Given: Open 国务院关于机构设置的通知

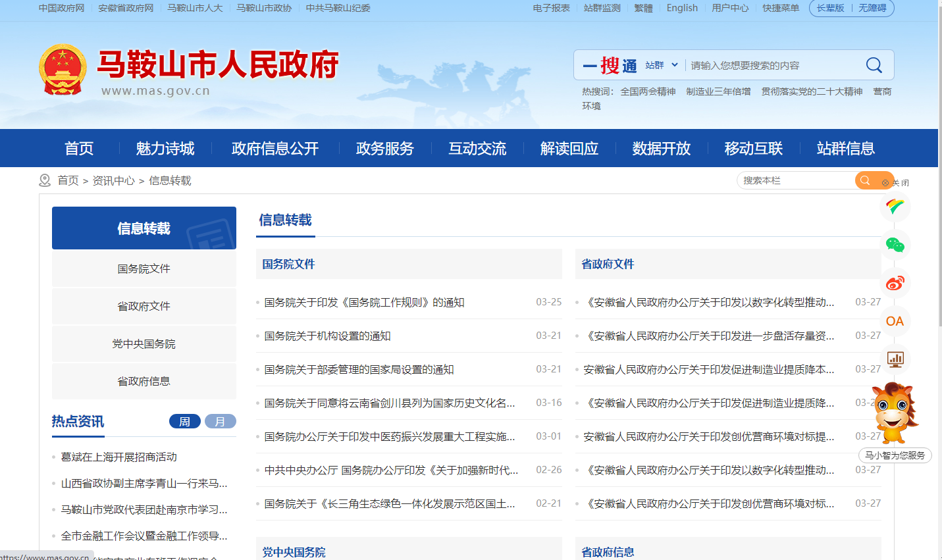Looking at the screenshot, I should point(327,336).
